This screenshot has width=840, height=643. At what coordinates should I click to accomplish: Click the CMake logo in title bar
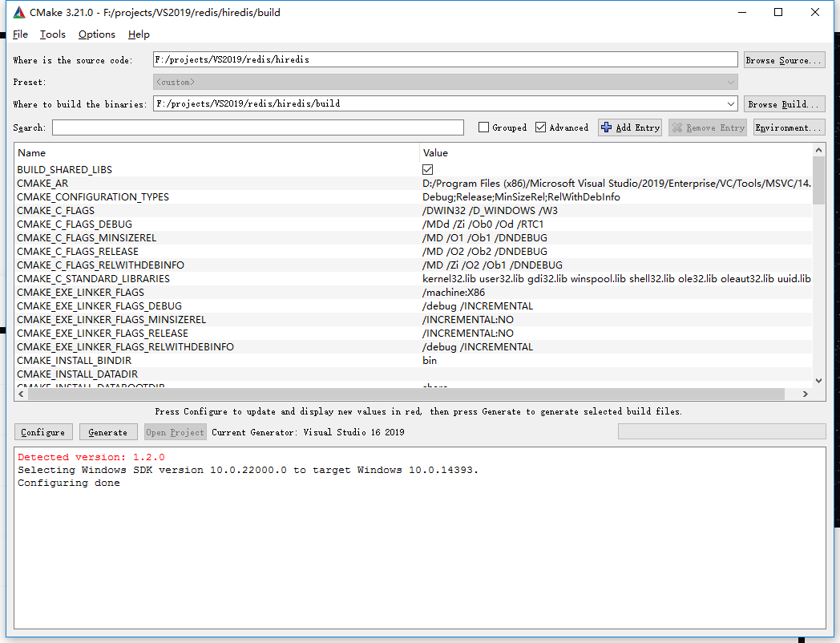[x=18, y=13]
